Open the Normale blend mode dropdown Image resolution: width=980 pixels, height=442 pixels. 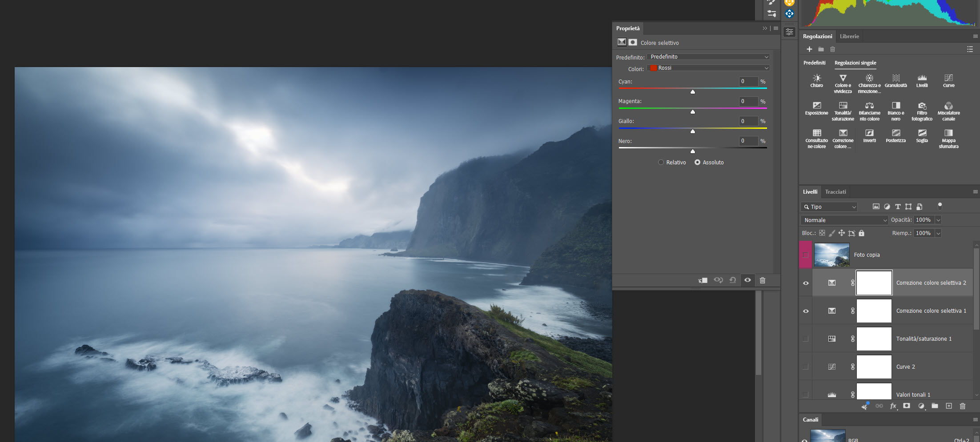click(x=844, y=220)
